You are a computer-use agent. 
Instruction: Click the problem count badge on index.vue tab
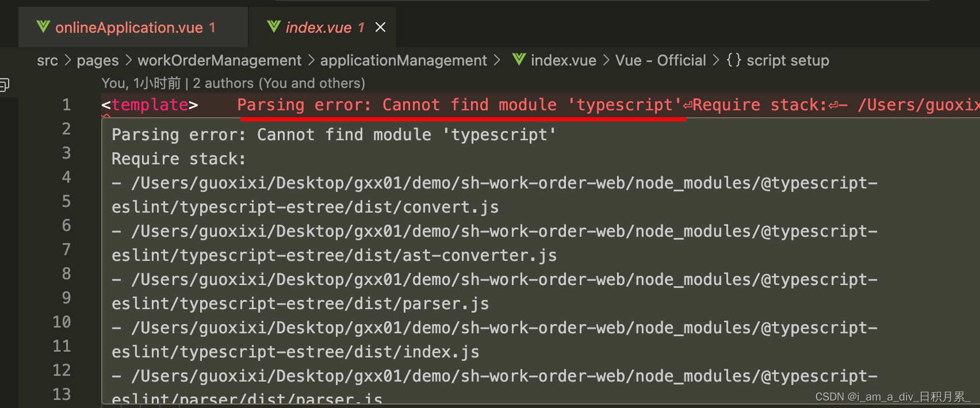point(361,28)
